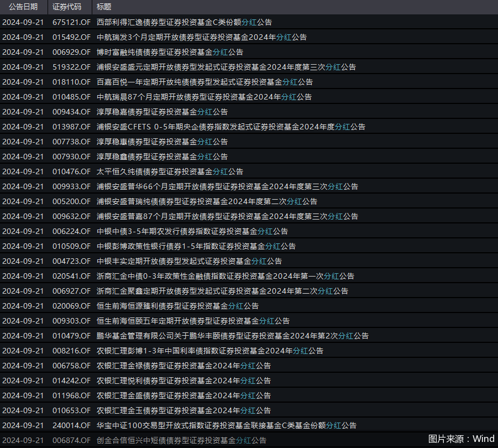This screenshot has width=498, height=448.
Task: Open 中航瑞晨87个月定期开放债券型 announcement
Action: point(204,97)
